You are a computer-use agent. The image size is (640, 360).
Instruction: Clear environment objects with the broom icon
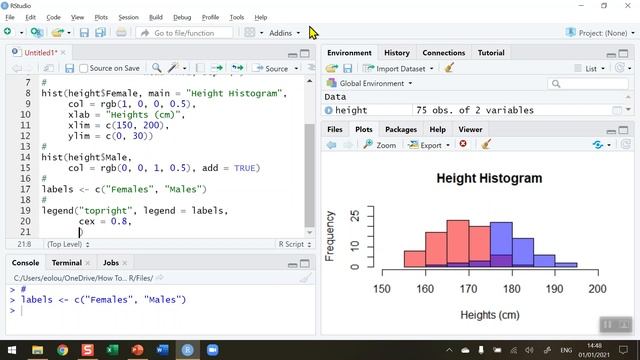(x=449, y=68)
